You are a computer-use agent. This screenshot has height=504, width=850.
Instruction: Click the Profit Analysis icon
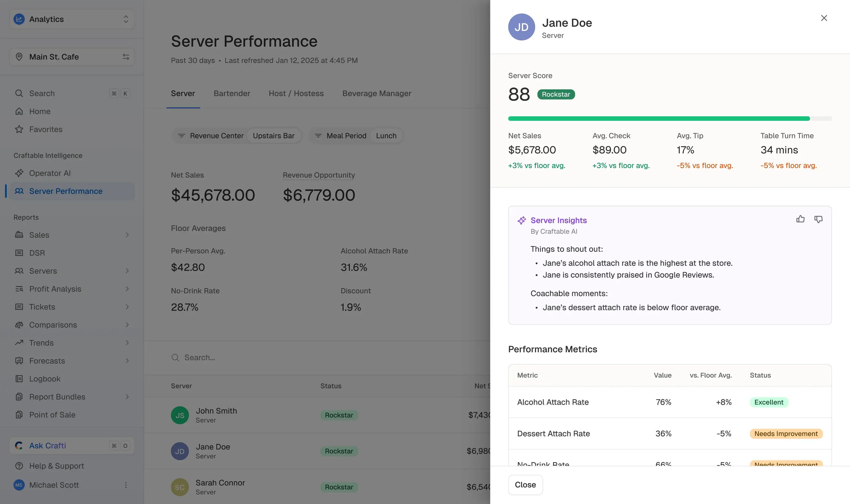tap(19, 289)
